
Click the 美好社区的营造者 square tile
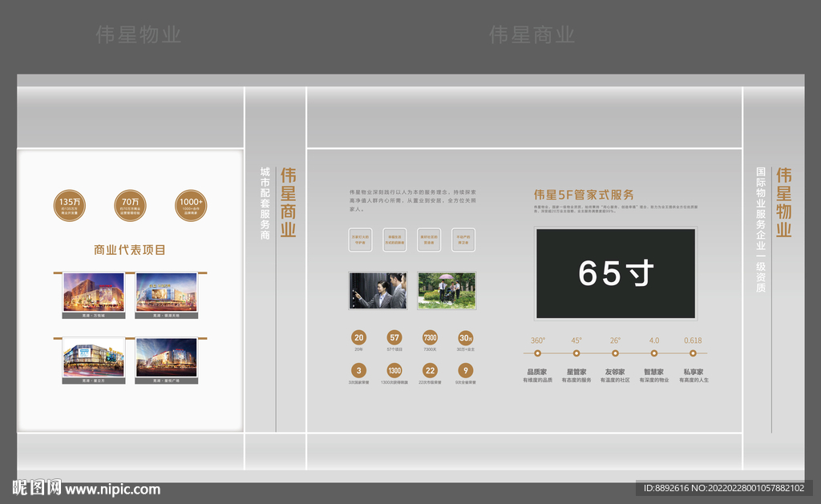click(x=429, y=240)
